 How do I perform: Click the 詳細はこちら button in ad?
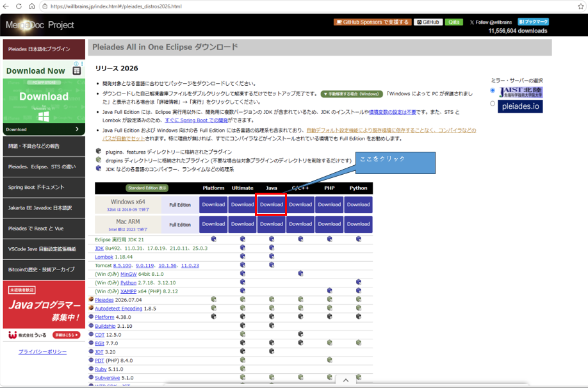pos(66,335)
